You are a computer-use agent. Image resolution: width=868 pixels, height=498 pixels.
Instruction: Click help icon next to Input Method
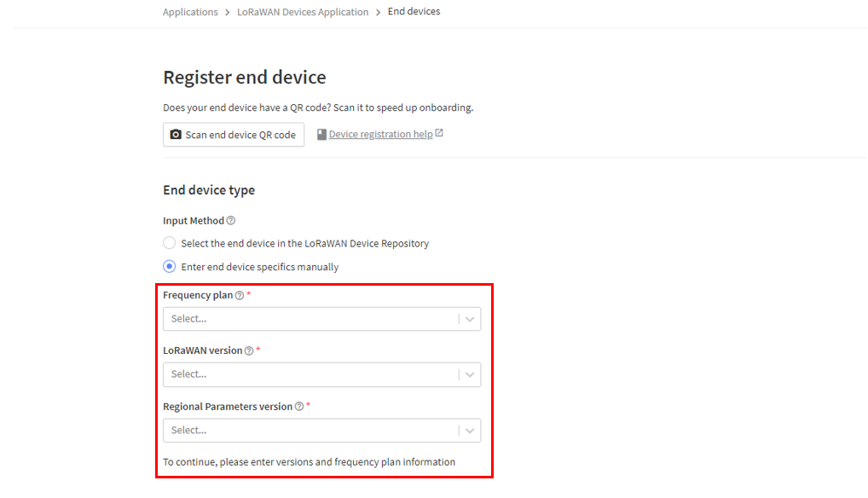(x=231, y=221)
